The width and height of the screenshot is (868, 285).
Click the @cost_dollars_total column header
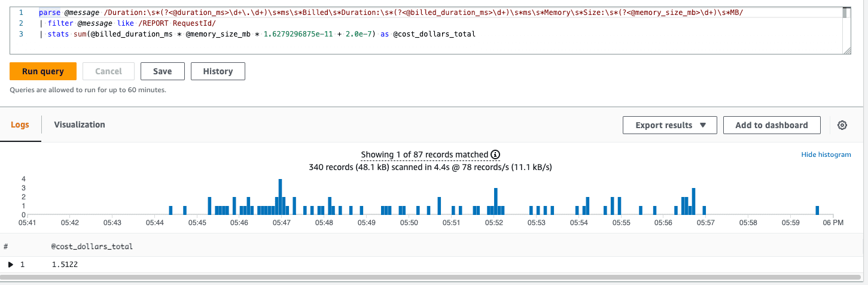(92, 246)
